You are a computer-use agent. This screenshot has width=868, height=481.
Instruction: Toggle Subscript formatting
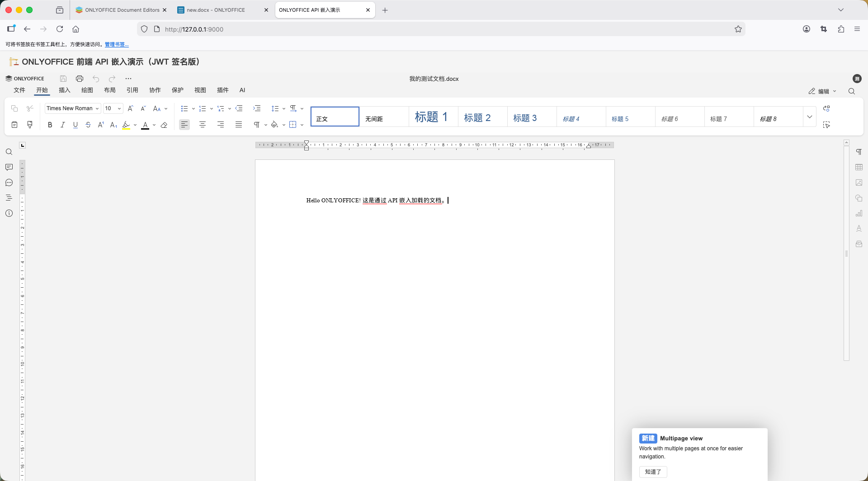click(113, 125)
